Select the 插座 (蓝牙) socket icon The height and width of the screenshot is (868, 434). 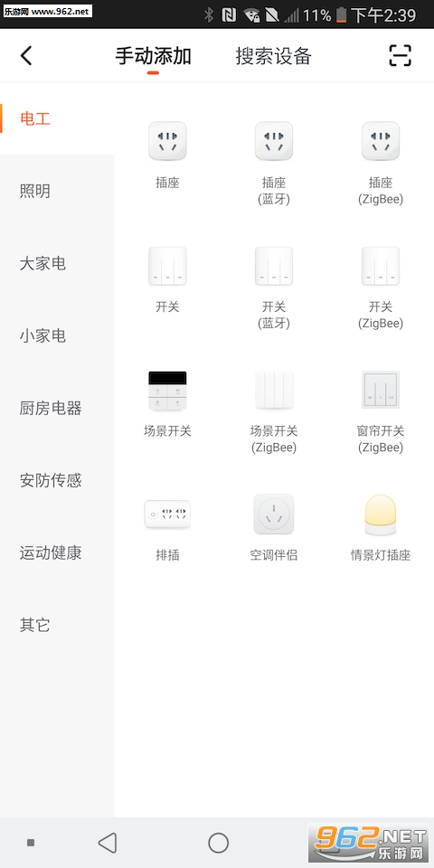pos(274,141)
